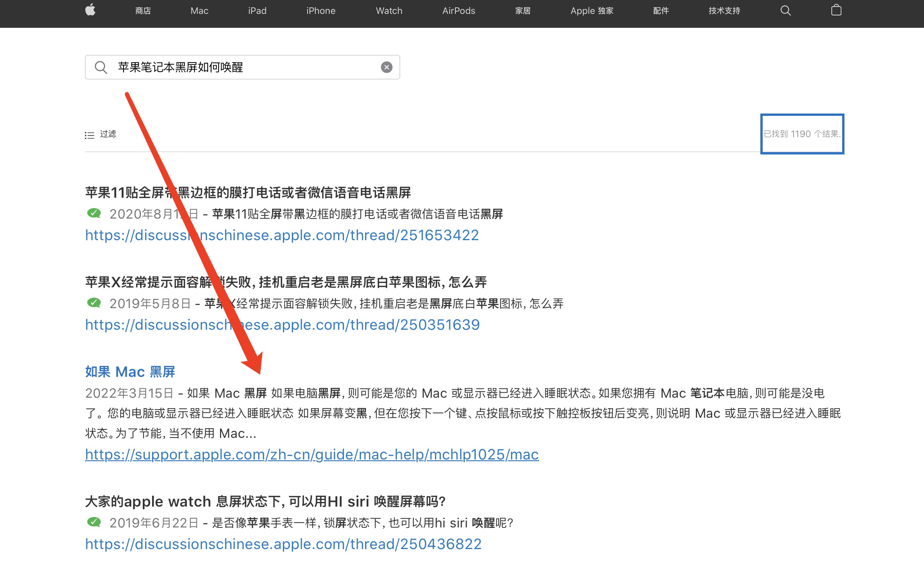Image resolution: width=924 pixels, height=573 pixels.
Task: Expand the 过滤 filter options
Action: (108, 134)
